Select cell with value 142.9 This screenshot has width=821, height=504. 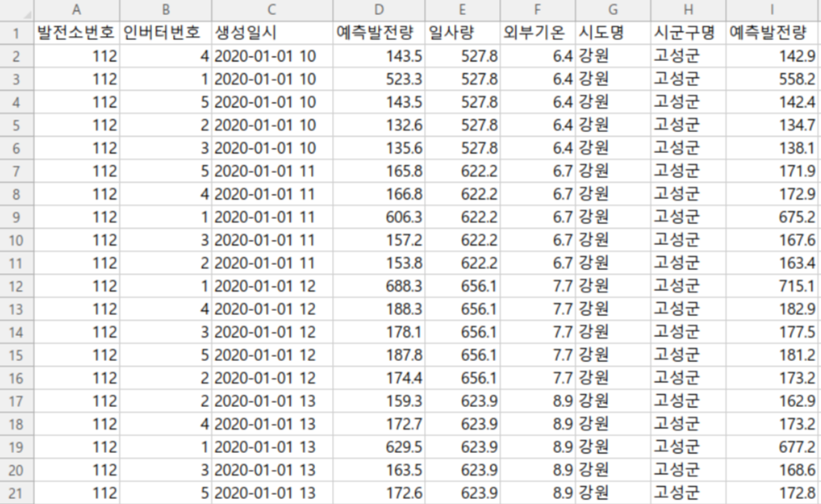tap(773, 56)
